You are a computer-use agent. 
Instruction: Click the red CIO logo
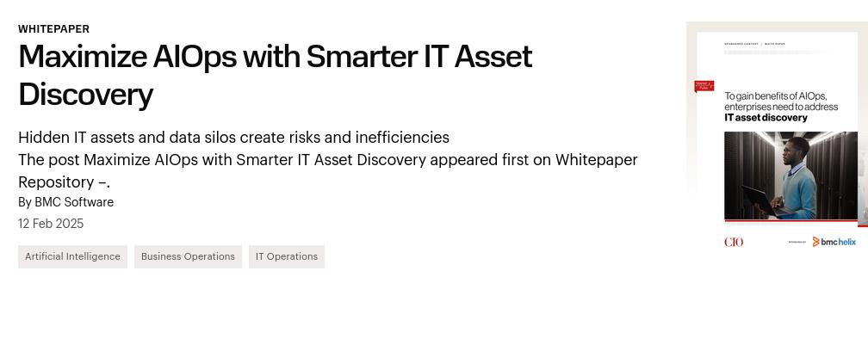click(x=734, y=243)
